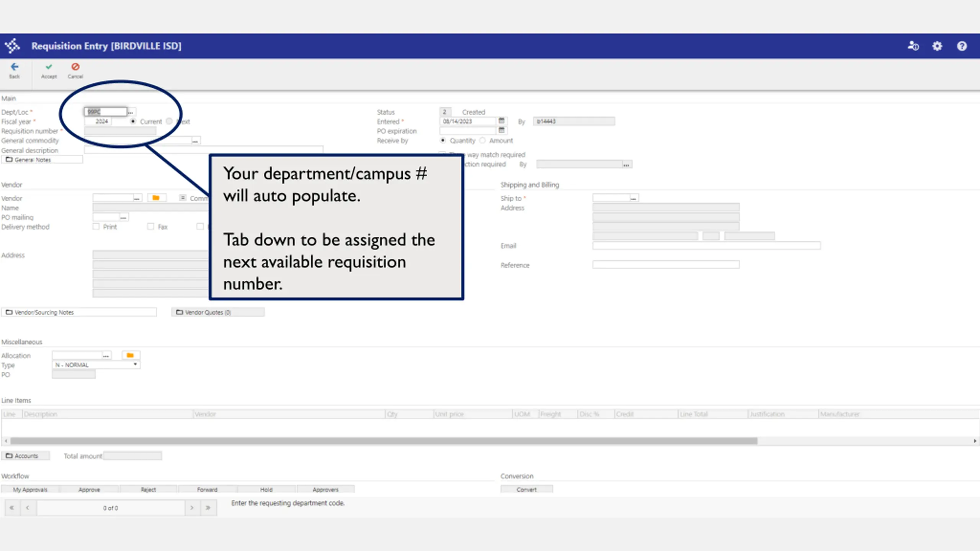The height and width of the screenshot is (551, 980).
Task: Click the General description field
Action: tap(204, 150)
